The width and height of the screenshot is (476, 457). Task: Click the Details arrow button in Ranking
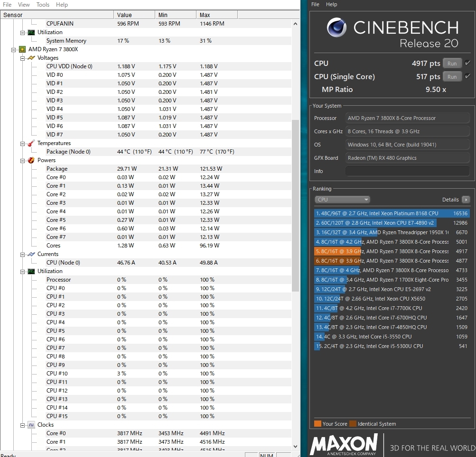(466, 200)
